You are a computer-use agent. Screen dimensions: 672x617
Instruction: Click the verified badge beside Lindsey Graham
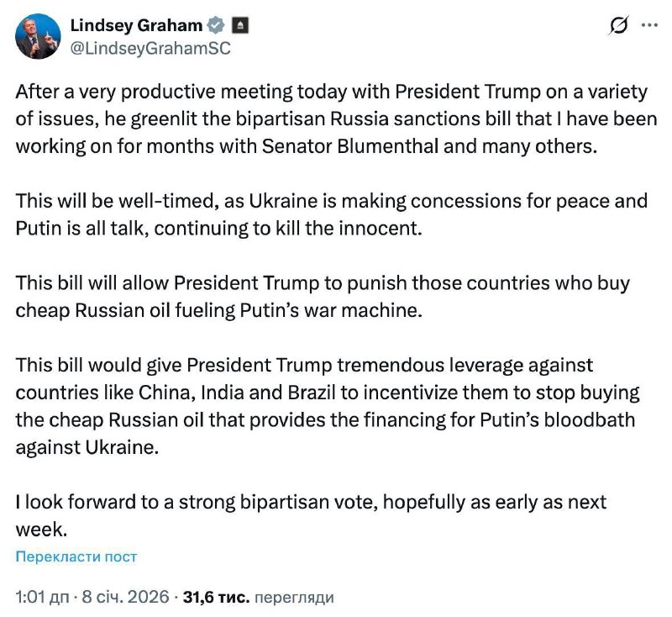pyautogui.click(x=217, y=25)
